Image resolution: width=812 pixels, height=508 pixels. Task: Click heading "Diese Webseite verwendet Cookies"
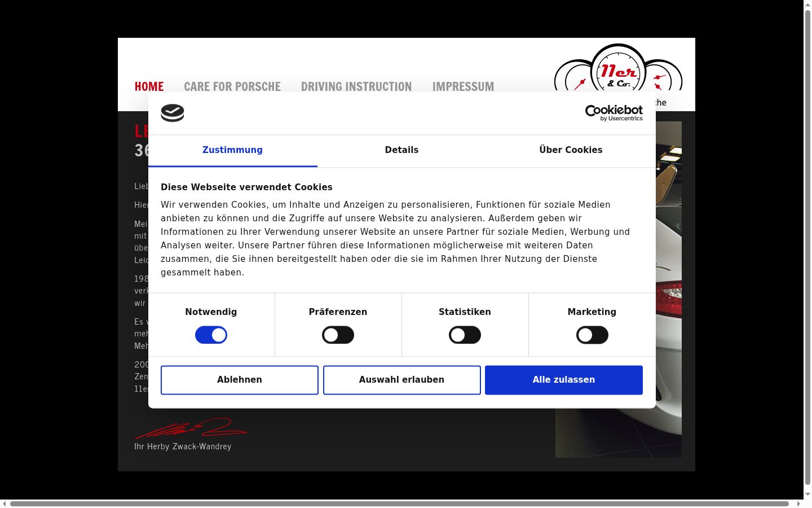[246, 187]
